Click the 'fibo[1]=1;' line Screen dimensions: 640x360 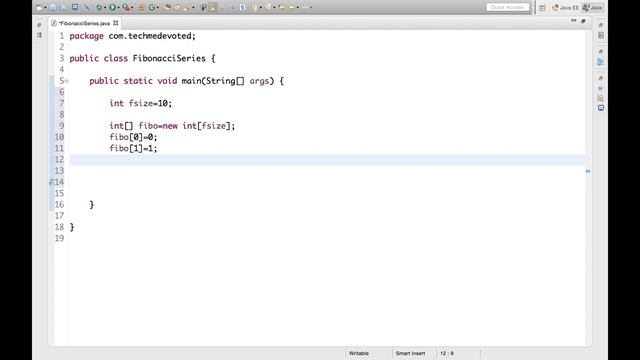133,148
